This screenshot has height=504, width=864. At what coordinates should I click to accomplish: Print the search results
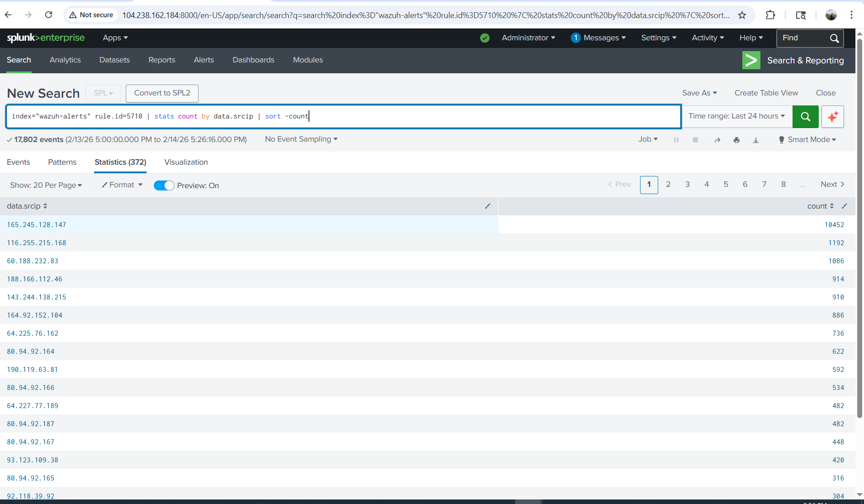[x=736, y=140]
